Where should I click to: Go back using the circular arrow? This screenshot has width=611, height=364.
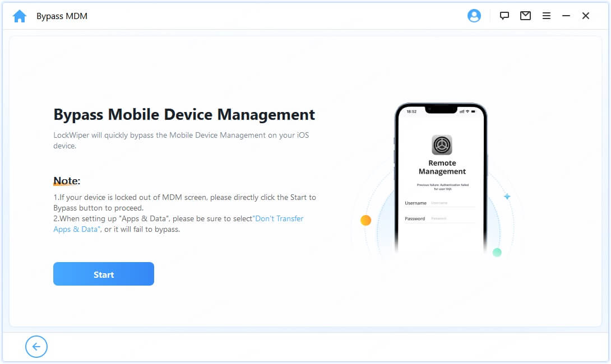36,346
